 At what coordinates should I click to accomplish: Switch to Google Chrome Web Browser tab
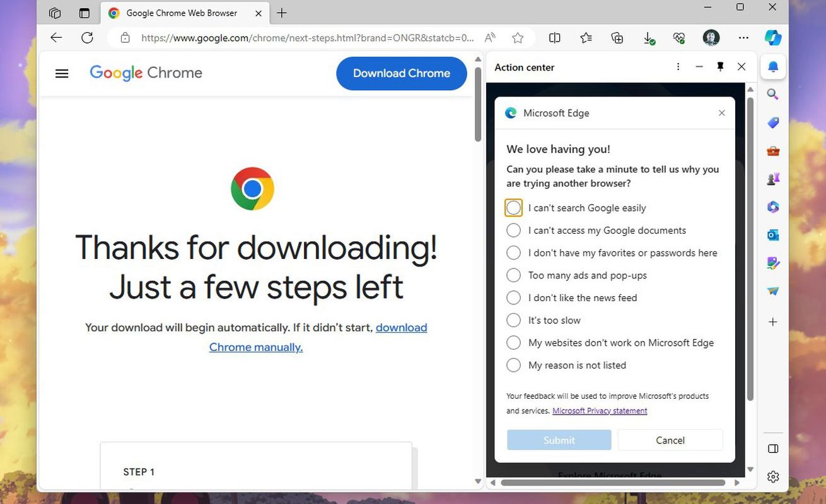[x=185, y=13]
